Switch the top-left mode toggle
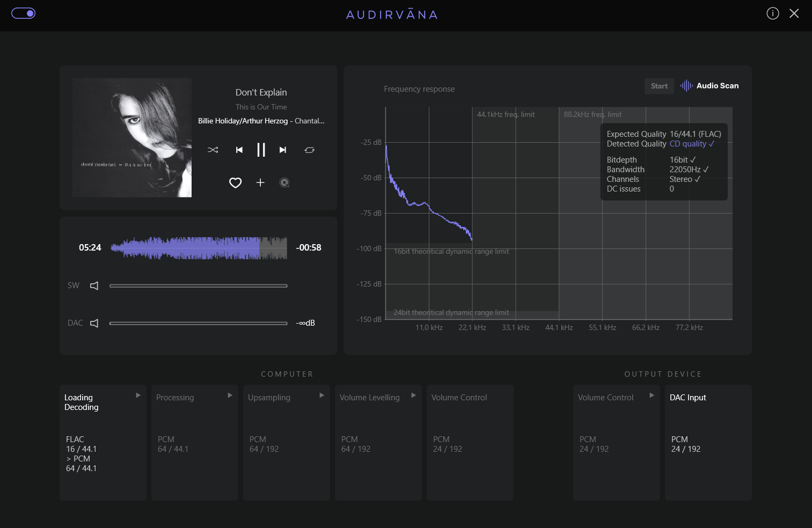Screen dimensions: 812x528 (x=24, y=13)
